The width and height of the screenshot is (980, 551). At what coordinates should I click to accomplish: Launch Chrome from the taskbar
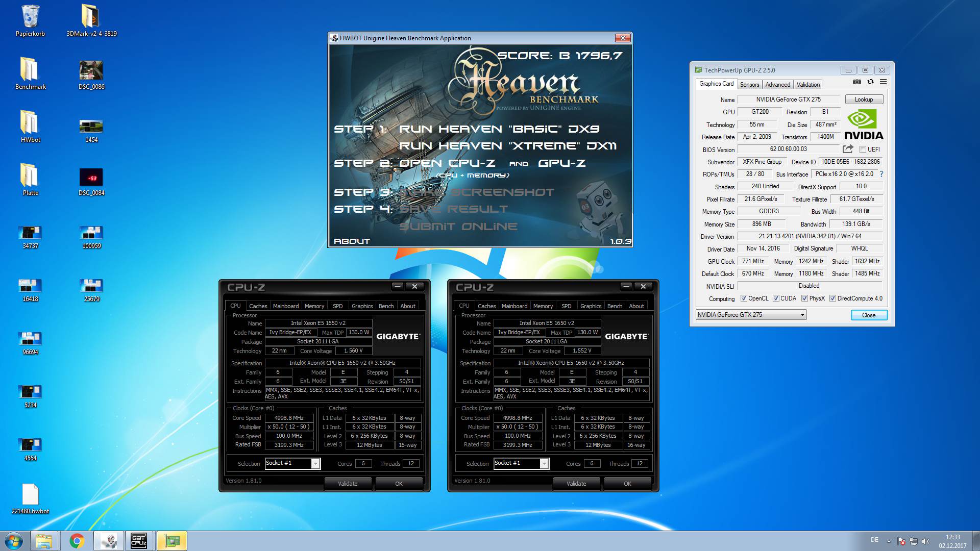tap(77, 541)
